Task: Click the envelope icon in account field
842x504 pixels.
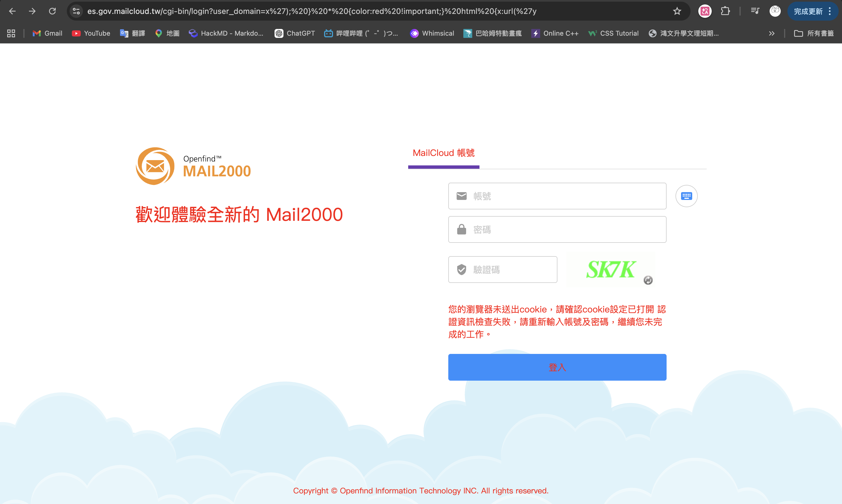Action: pos(461,196)
